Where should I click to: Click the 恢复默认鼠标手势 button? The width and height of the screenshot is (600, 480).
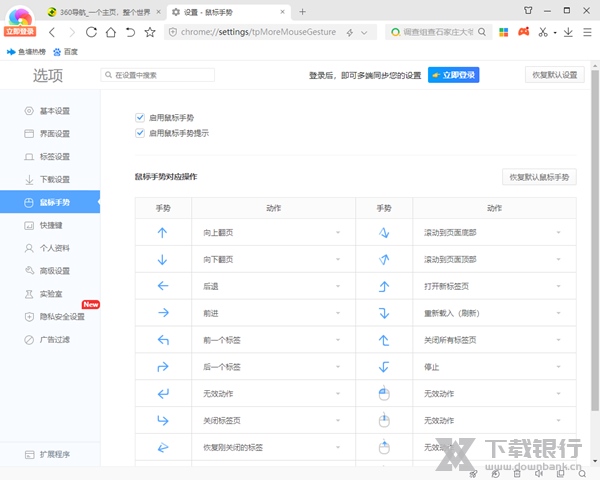pos(539,177)
